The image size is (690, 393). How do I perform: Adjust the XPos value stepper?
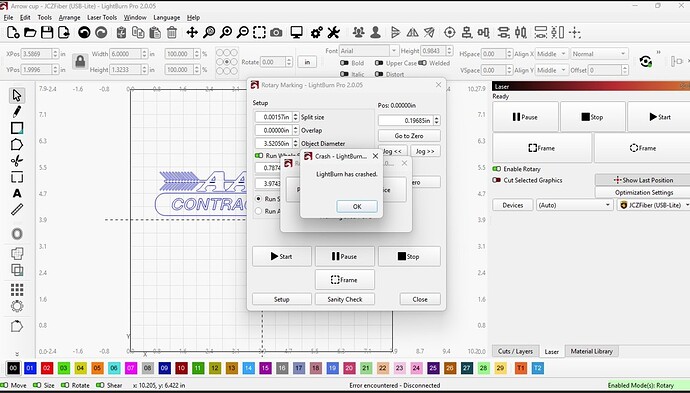point(55,54)
